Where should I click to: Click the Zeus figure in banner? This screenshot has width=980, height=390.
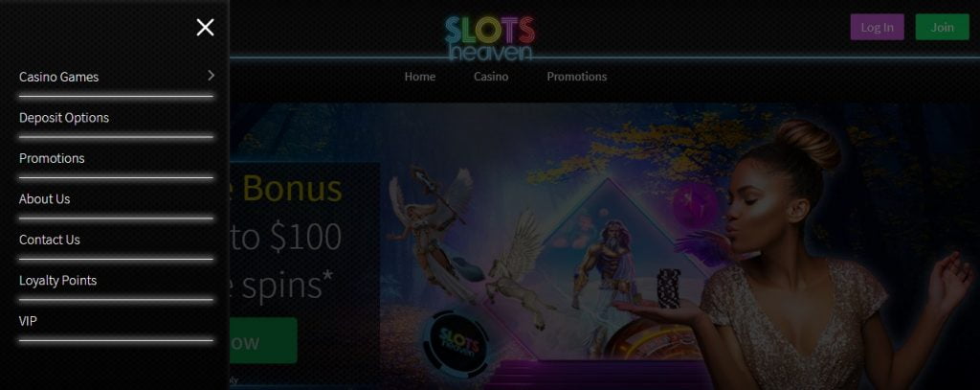(x=601, y=275)
